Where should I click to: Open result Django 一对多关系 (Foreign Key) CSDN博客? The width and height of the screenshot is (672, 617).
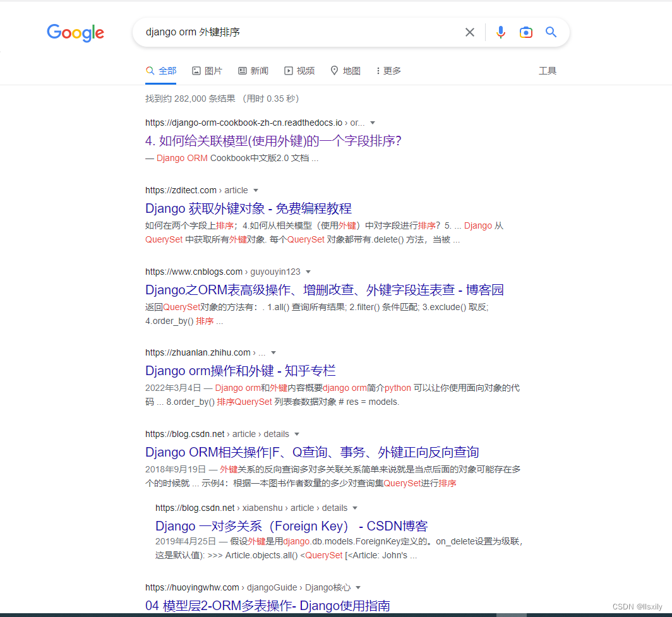pos(291,525)
